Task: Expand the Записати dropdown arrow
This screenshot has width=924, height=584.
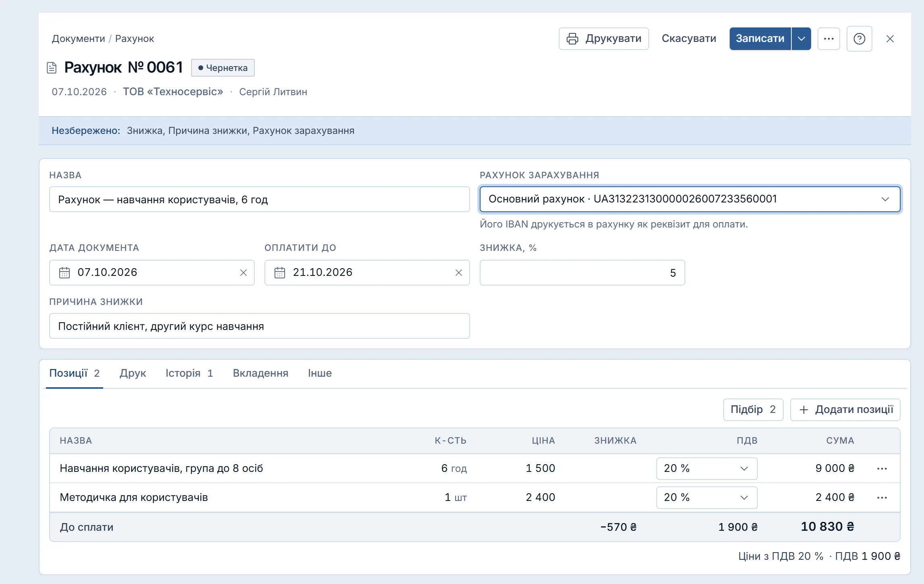Action: (x=801, y=39)
